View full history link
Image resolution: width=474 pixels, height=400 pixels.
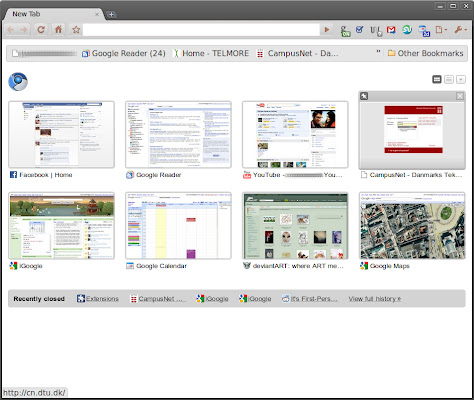[x=375, y=299]
